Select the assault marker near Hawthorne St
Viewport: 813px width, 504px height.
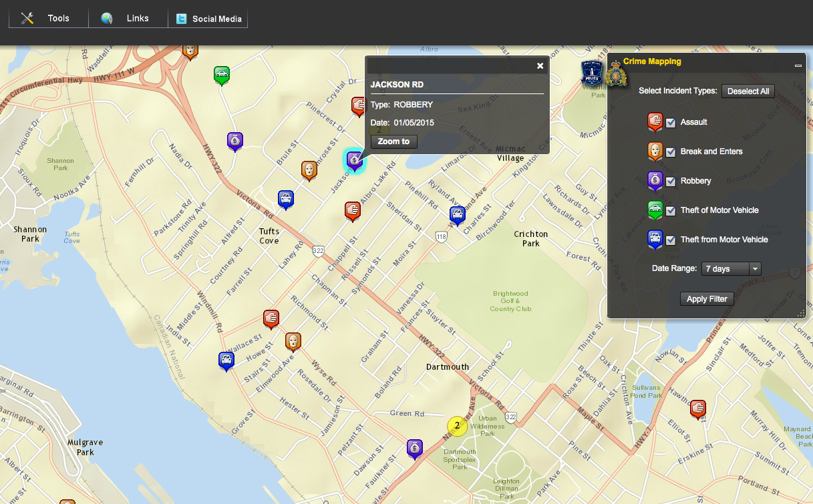click(698, 408)
